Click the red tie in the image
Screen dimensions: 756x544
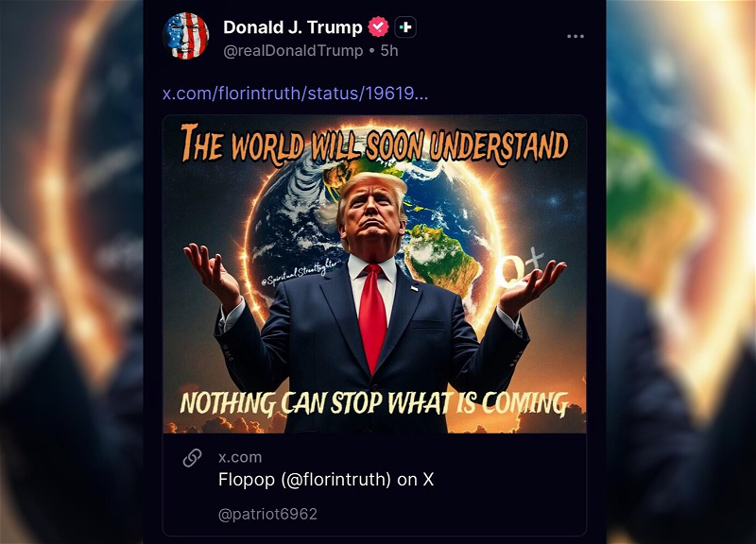coord(372,316)
